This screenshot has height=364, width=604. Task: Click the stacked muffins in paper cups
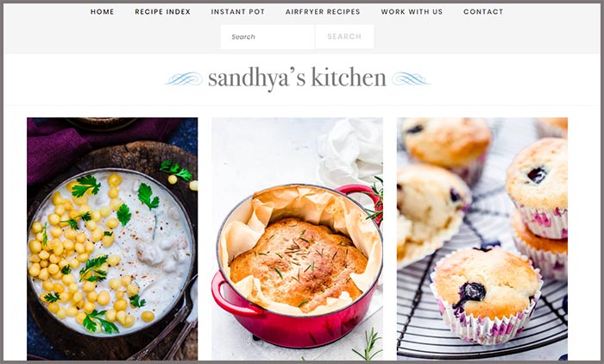[538, 208]
